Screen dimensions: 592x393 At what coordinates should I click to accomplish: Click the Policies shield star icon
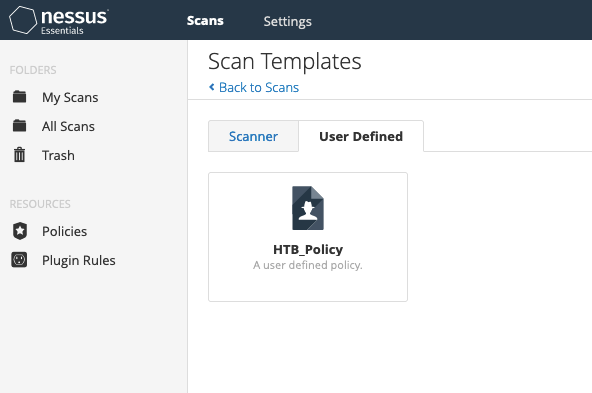[20, 231]
